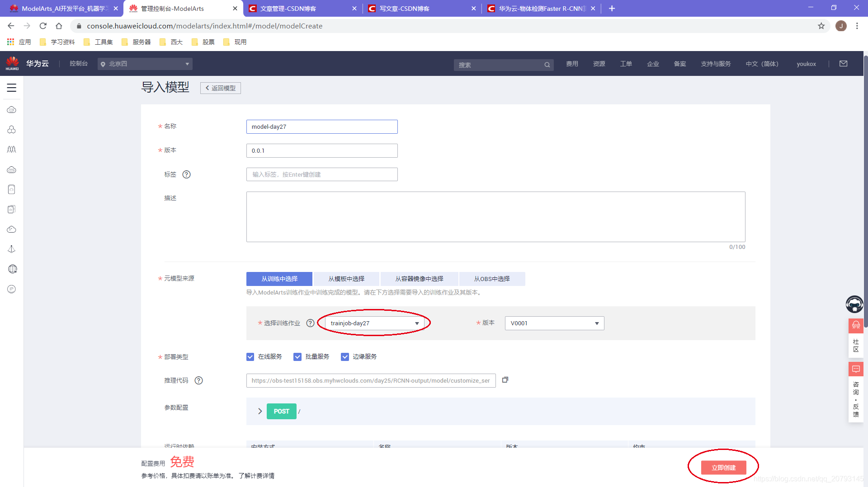This screenshot has height=487, width=868.
Task: Toggle the 在线服务 checkbox
Action: (x=250, y=357)
